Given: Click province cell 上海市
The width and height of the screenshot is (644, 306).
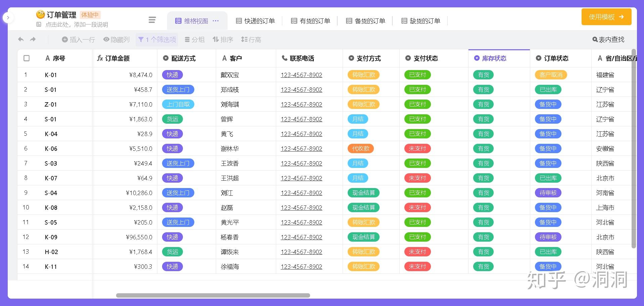Looking at the screenshot, I should pyautogui.click(x=614, y=207).
